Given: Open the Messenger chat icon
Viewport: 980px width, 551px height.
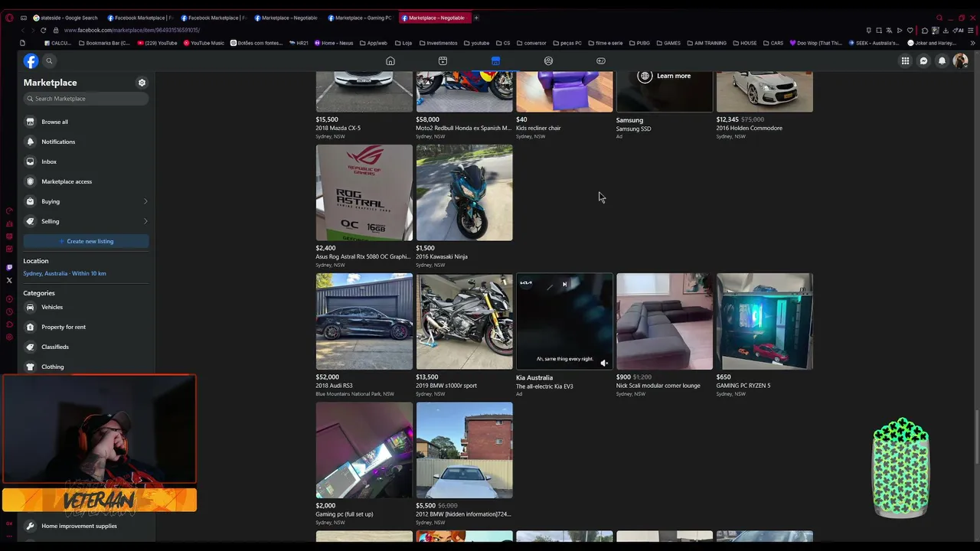Looking at the screenshot, I should point(923,61).
